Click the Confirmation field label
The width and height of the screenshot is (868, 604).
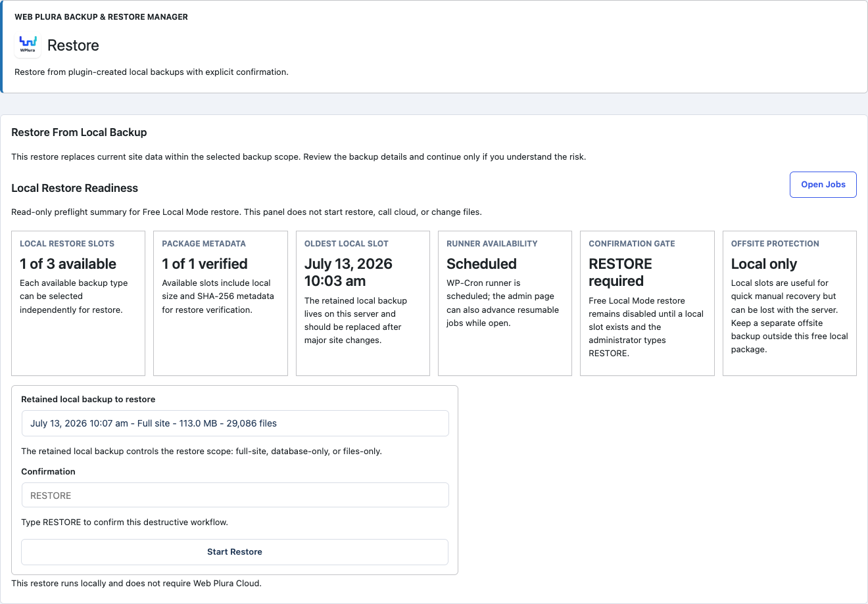point(48,471)
